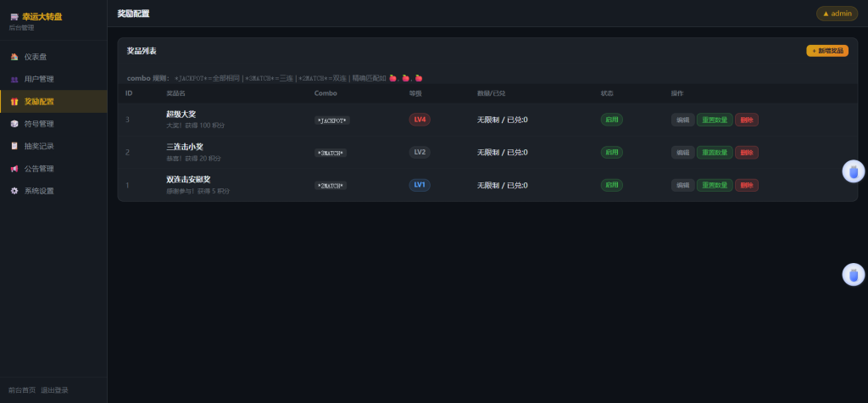The width and height of the screenshot is (868, 403).
Task: Delete the 双连击安慰奖 prize
Action: pos(747,185)
